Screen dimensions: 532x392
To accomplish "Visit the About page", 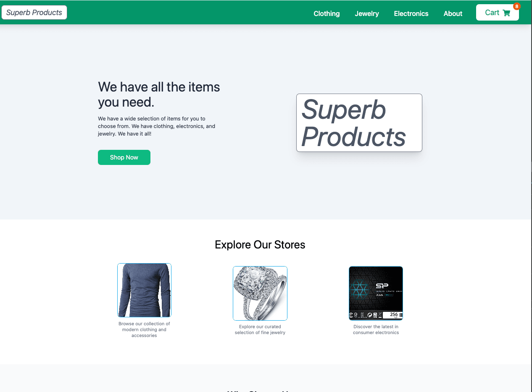I will [453, 13].
